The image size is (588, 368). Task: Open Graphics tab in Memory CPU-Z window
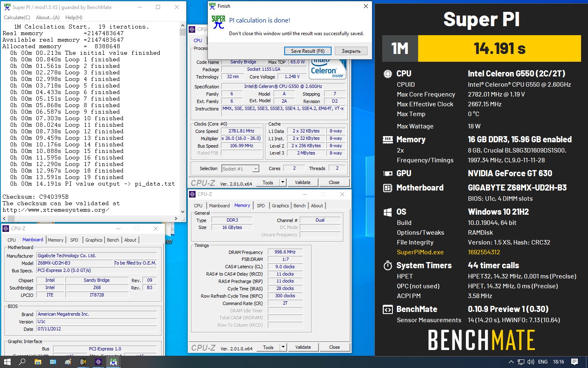(281, 206)
